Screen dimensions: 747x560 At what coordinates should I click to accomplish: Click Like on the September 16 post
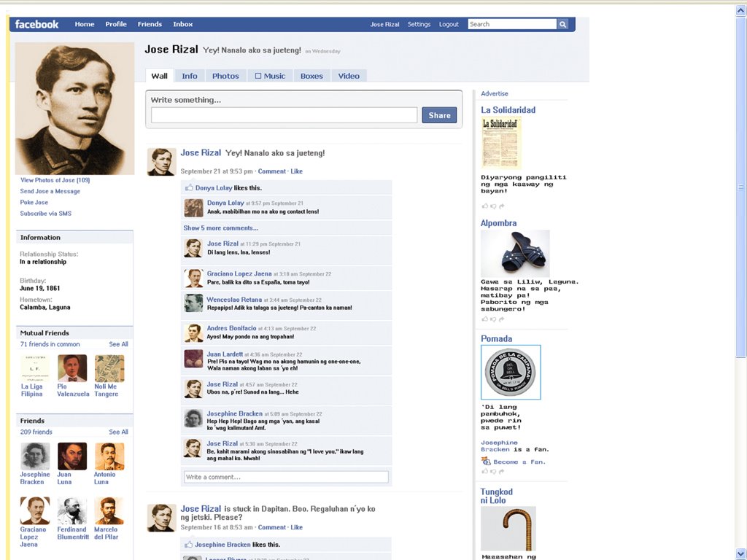pyautogui.click(x=296, y=528)
